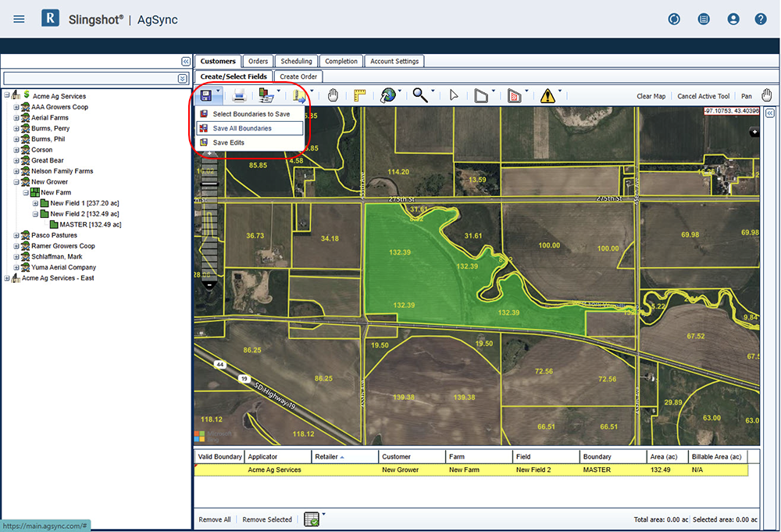Choose Save All Boundaries from the menu
This screenshot has height=532, width=781.
(250, 128)
